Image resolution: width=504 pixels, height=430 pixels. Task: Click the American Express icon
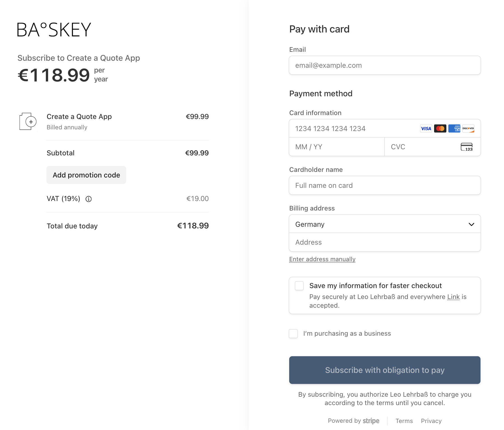coord(454,128)
